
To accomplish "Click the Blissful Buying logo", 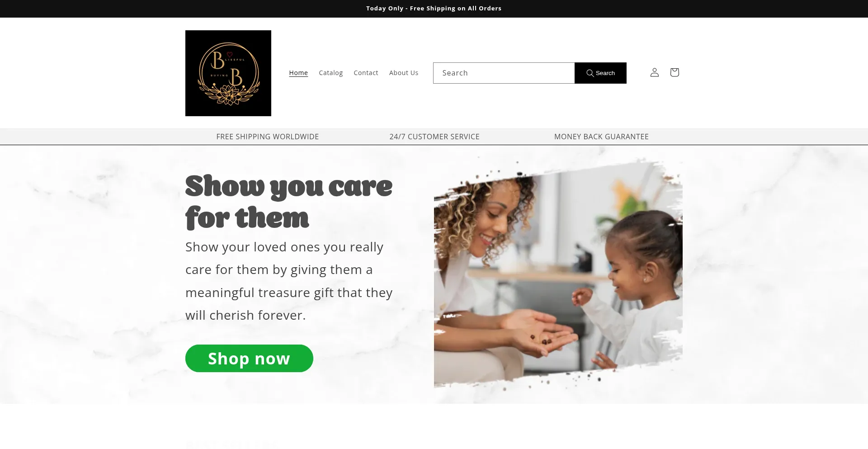I will pos(228,73).
